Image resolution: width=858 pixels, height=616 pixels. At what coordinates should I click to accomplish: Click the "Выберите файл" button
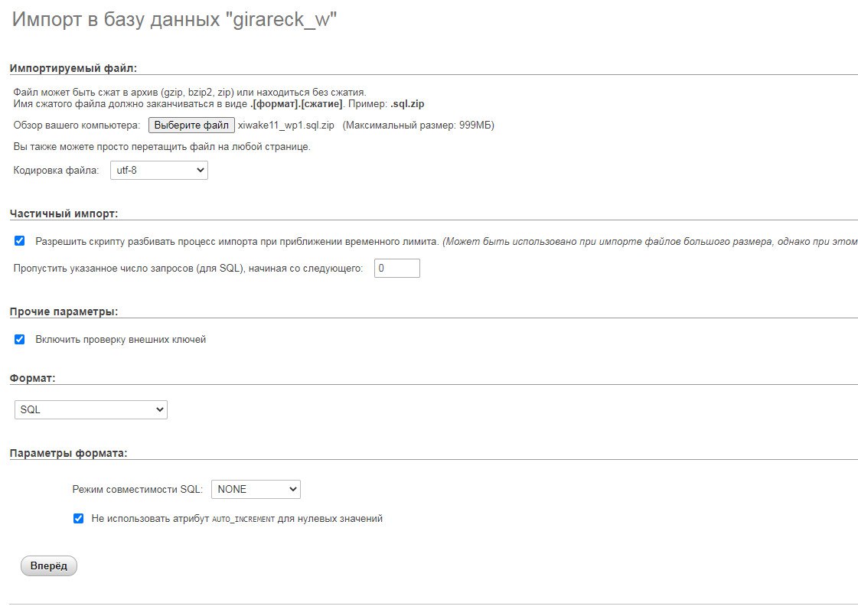tap(191, 125)
